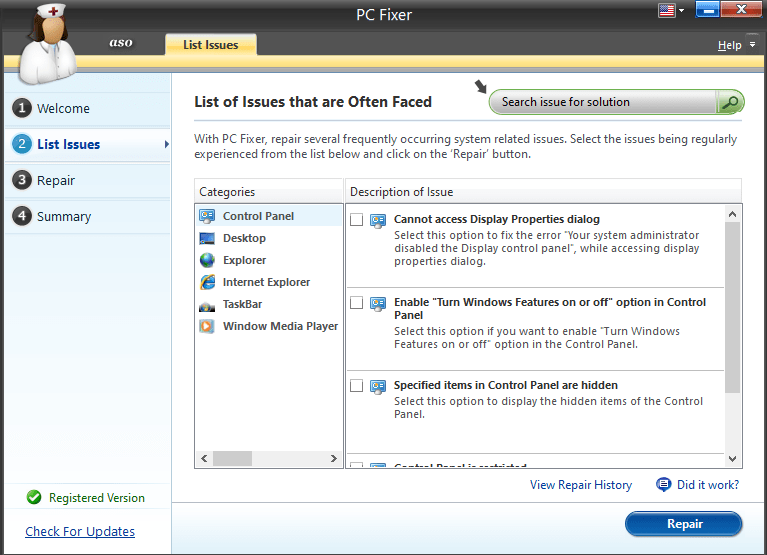Screen dimensions: 767x555
Task: Click the step 4 Summary number badge
Action: point(22,216)
